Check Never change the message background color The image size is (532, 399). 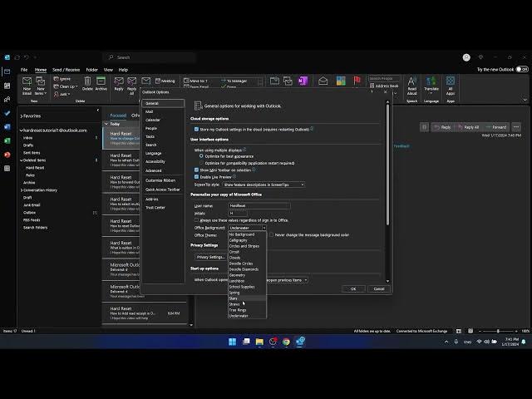coord(272,234)
